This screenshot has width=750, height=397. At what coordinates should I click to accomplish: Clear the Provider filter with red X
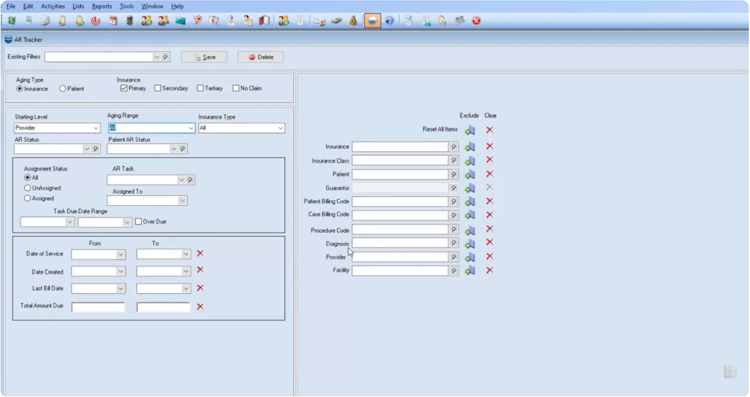point(489,256)
